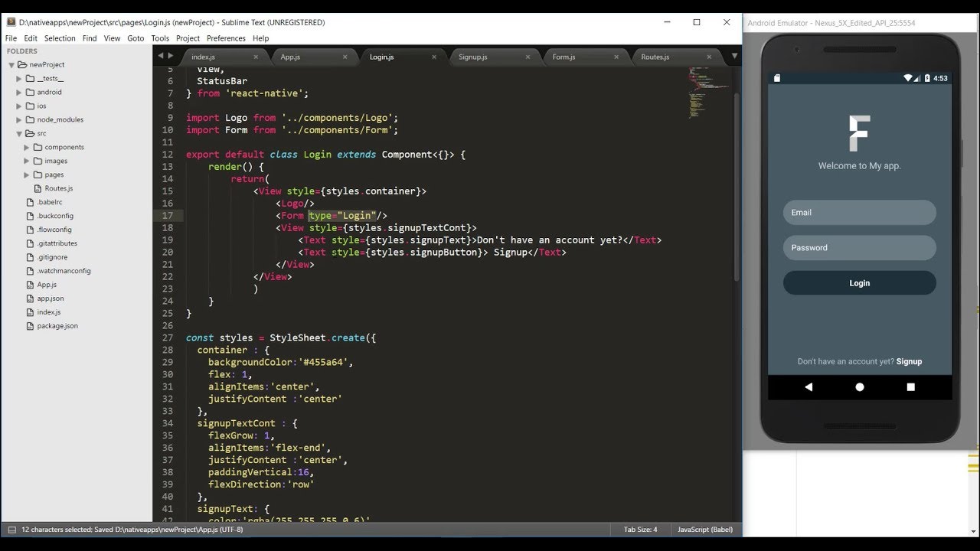Viewport: 980px width, 551px height.
Task: Tap the emulator Recents square button
Action: click(910, 387)
